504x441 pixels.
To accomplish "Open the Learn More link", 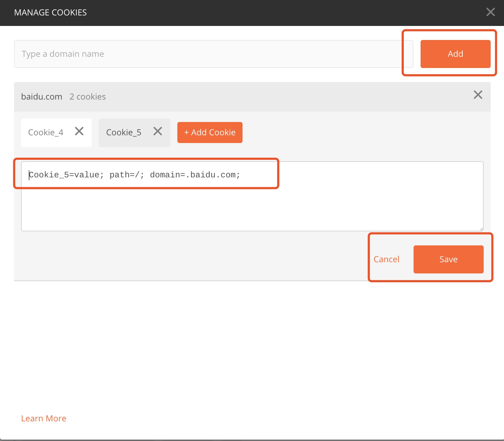I will (x=44, y=419).
